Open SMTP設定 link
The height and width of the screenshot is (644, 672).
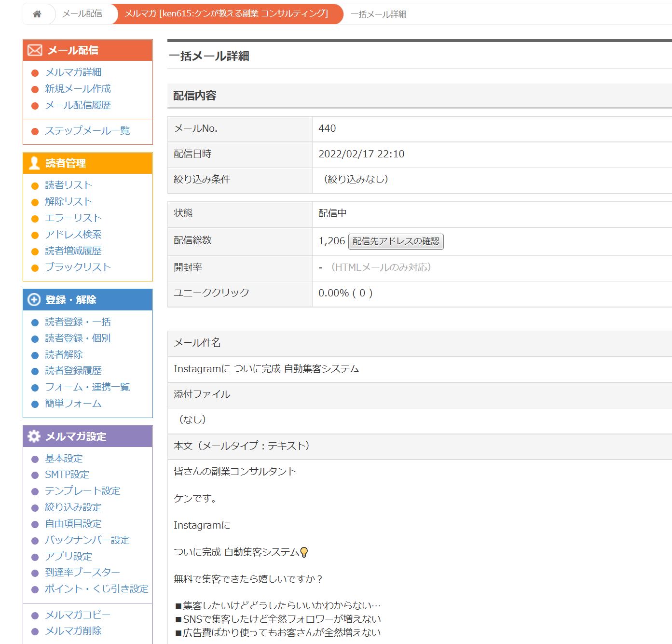67,475
